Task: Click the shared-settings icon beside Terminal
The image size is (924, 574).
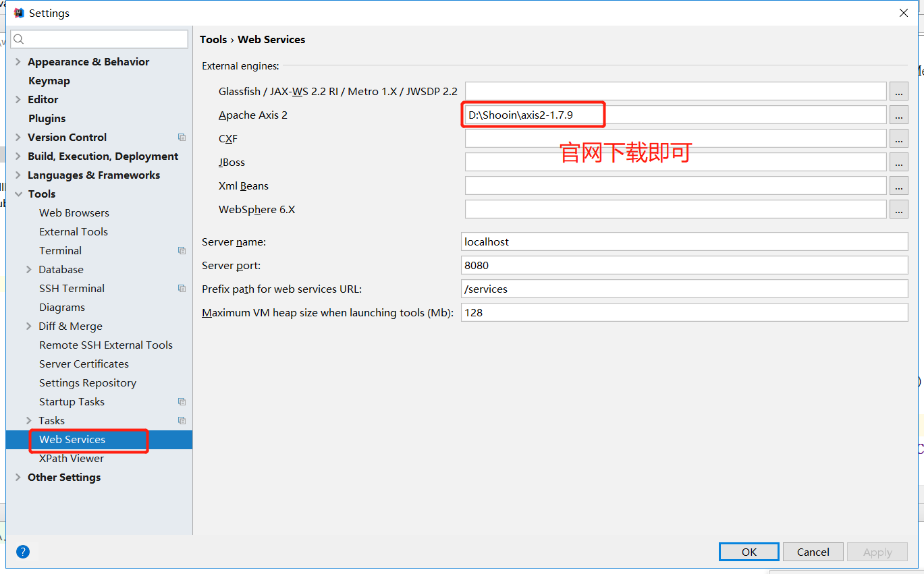Action: click(182, 250)
